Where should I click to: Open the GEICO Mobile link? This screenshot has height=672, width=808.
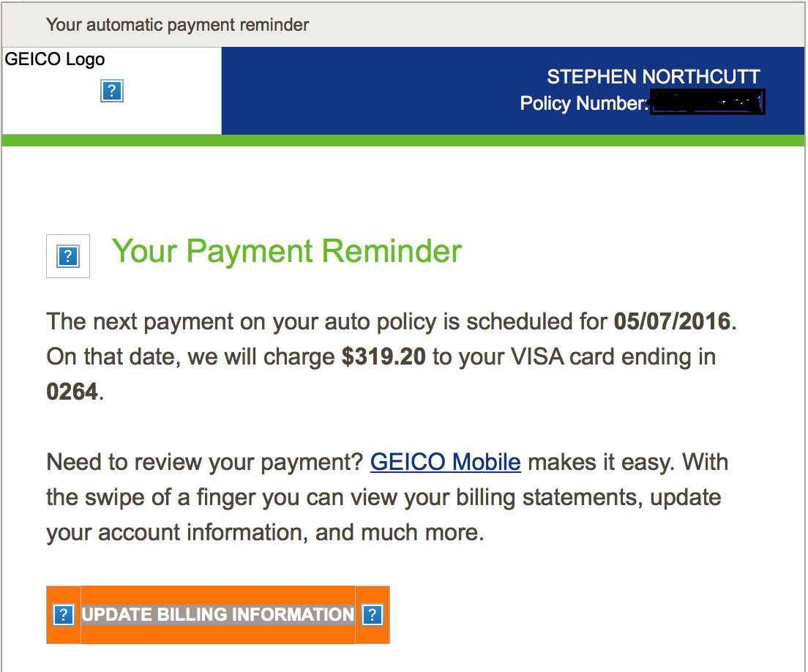(445, 462)
